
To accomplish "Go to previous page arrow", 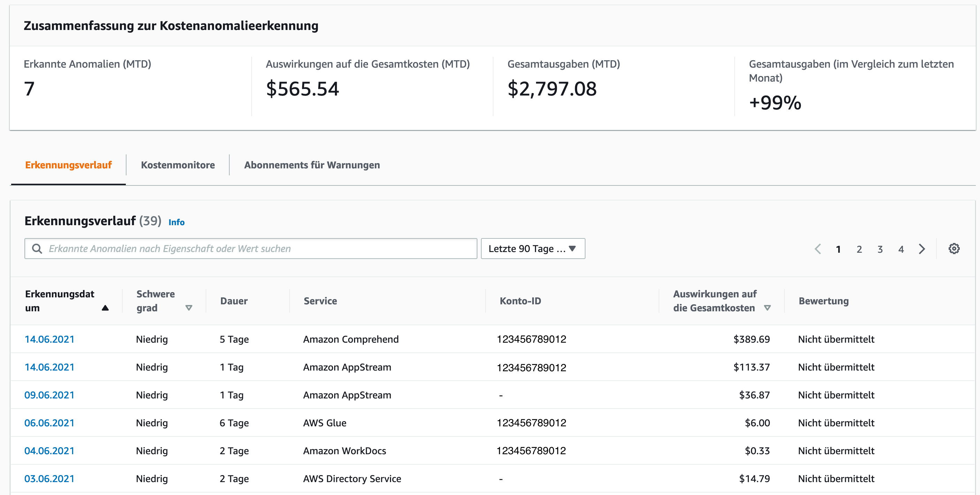I will [x=818, y=249].
